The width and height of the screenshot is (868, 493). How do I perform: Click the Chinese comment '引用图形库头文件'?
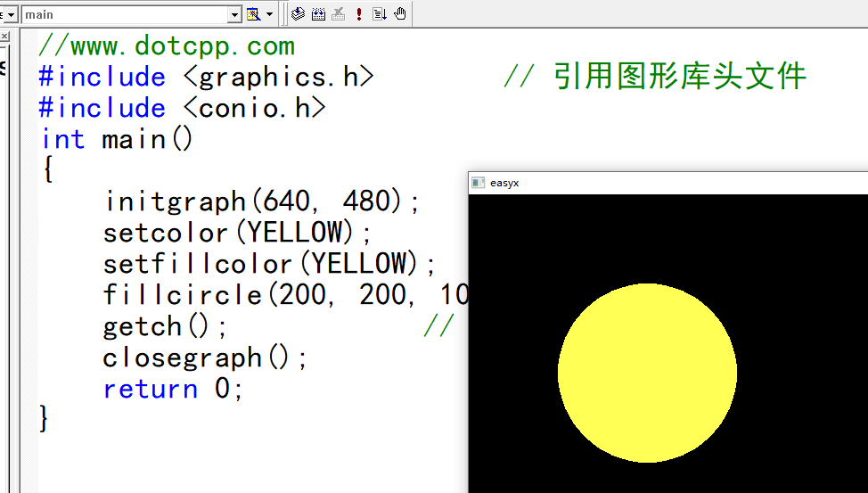tap(679, 77)
